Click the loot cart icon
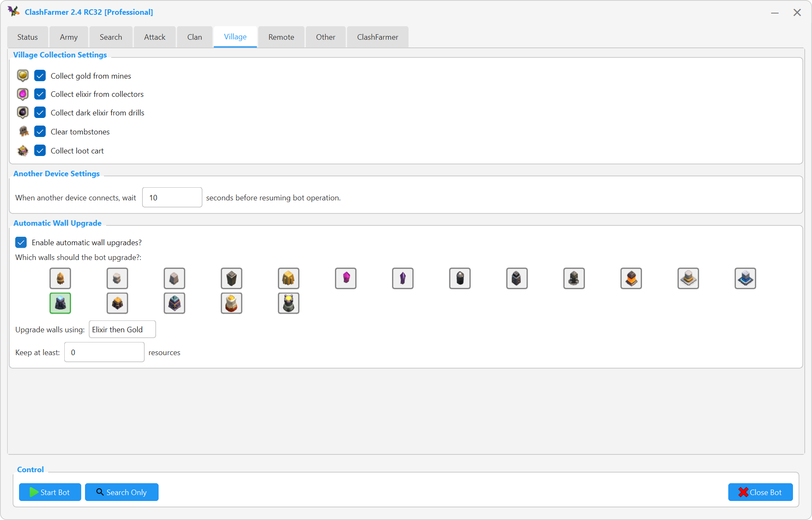The width and height of the screenshot is (812, 520). (23, 151)
